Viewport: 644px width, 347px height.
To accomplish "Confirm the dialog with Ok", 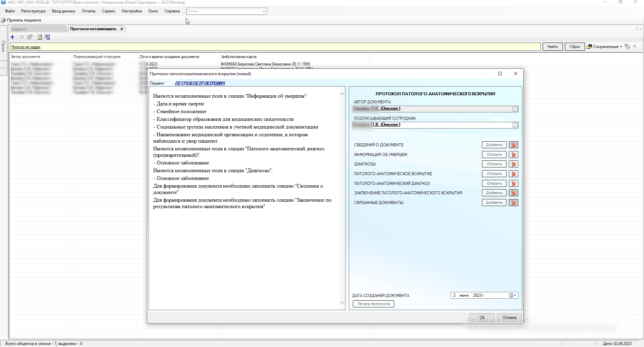I will (x=482, y=317).
